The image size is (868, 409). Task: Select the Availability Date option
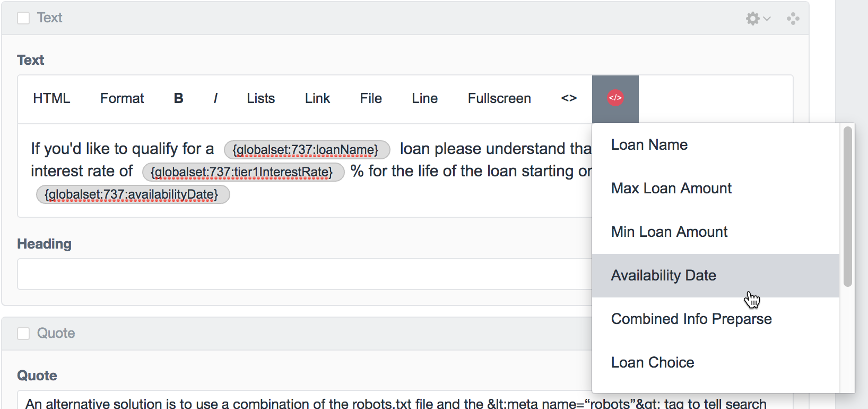[716, 276]
